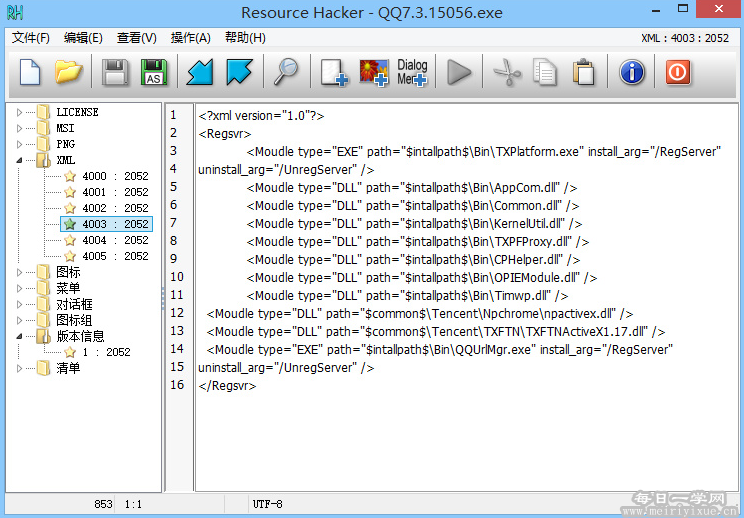The height and width of the screenshot is (518, 744).
Task: Collapse the XML tree node
Action: (19, 160)
